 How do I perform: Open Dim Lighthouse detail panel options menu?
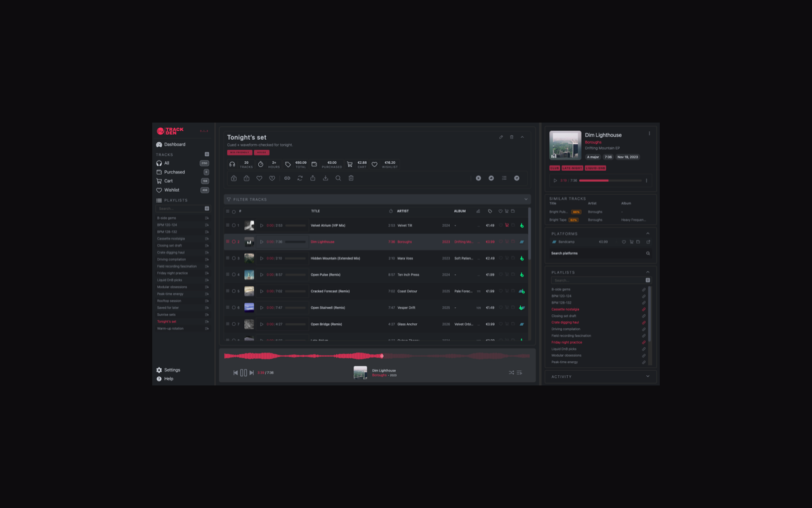point(649,134)
